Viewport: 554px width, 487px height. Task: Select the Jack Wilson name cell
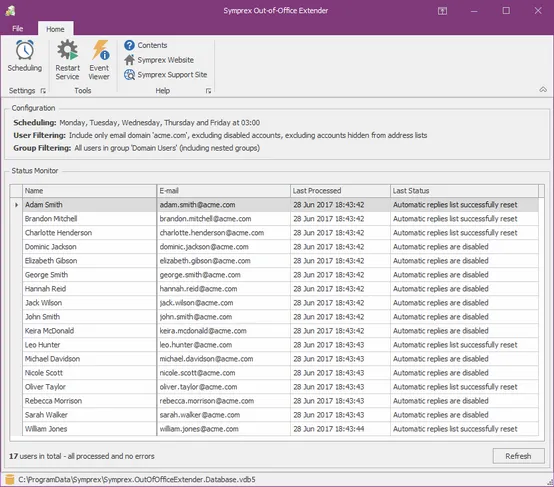tap(89, 303)
